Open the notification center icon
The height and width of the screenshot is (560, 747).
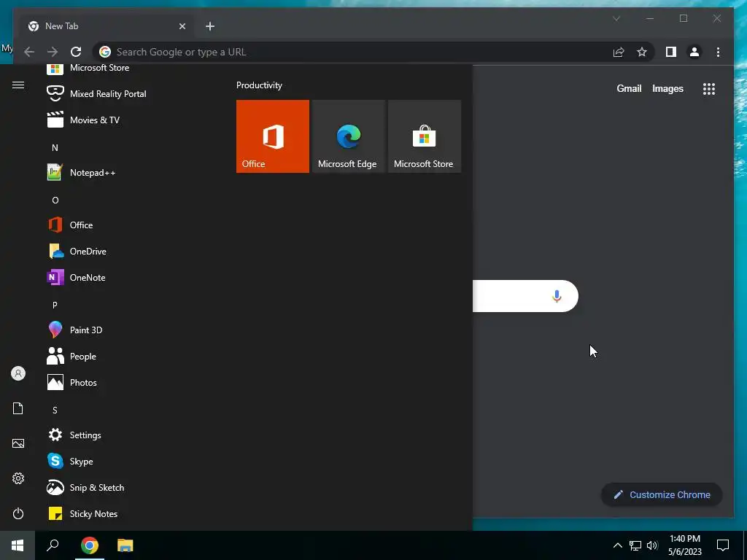(723, 545)
